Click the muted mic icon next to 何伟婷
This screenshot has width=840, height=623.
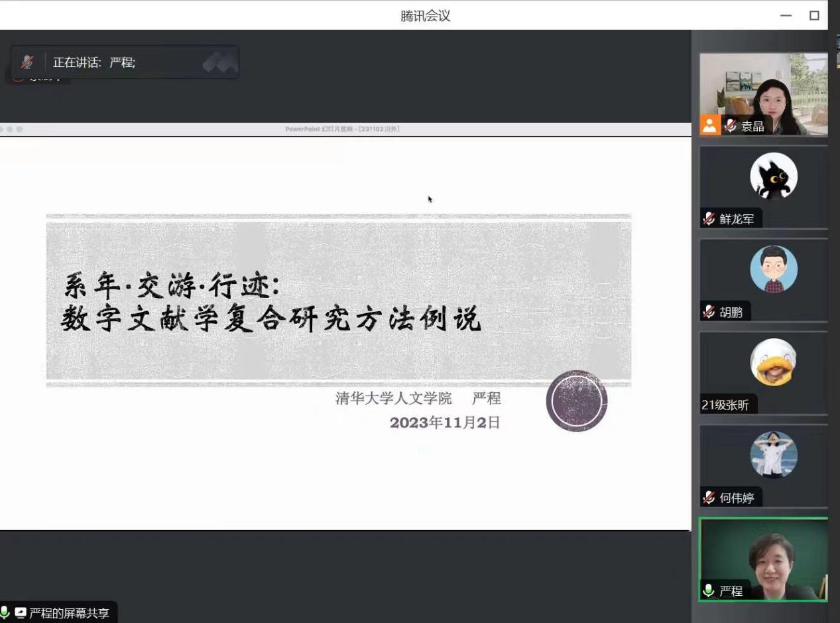(x=709, y=498)
